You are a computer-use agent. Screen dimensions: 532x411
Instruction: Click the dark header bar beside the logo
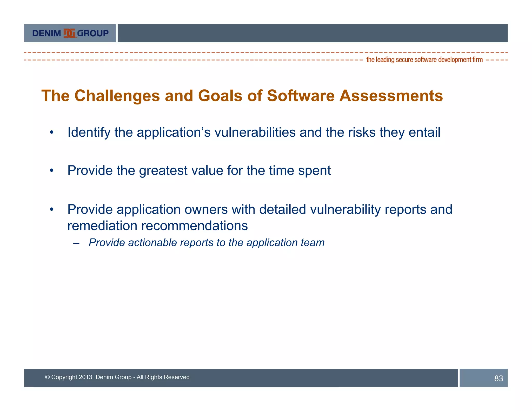point(312,33)
